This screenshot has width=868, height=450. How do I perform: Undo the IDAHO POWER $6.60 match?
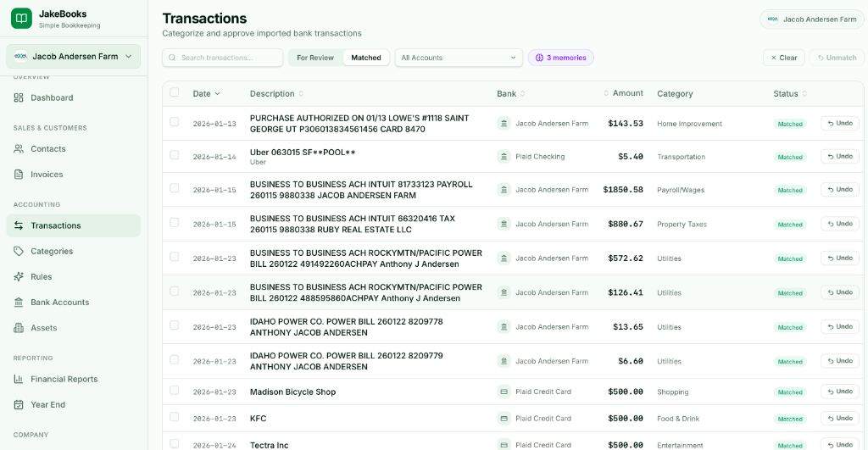[x=840, y=360]
